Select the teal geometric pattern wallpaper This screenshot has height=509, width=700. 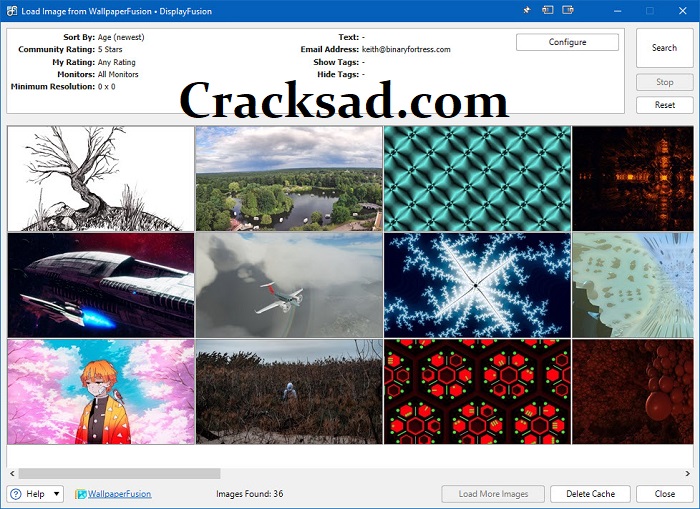pyautogui.click(x=477, y=179)
